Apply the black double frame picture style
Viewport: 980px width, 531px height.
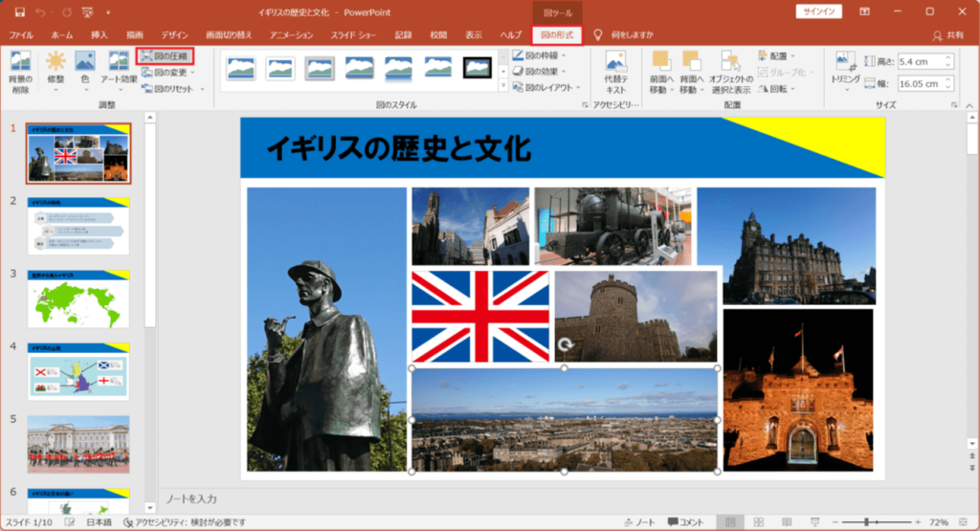(477, 68)
